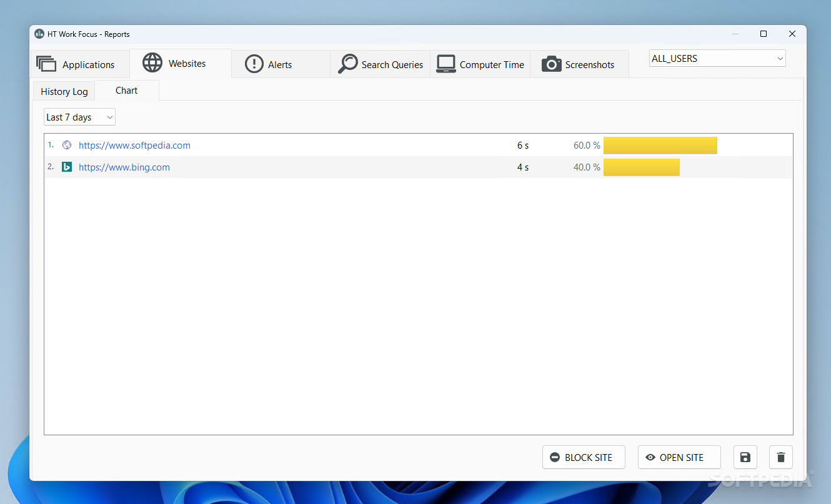
Task: Open the Alerts tab
Action: tap(281, 64)
